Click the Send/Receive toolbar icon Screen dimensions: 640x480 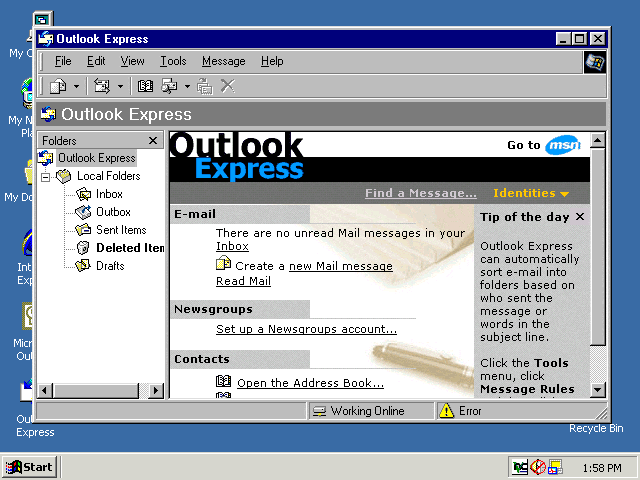[102, 86]
